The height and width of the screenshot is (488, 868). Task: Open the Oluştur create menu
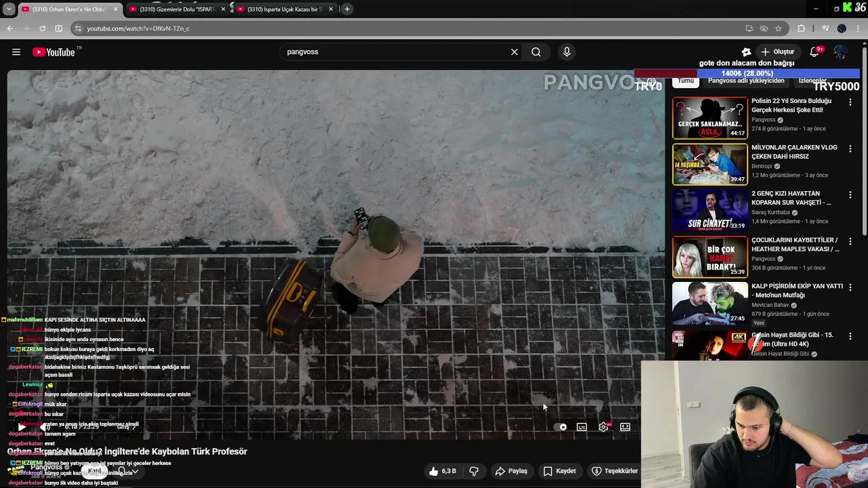pyautogui.click(x=777, y=52)
